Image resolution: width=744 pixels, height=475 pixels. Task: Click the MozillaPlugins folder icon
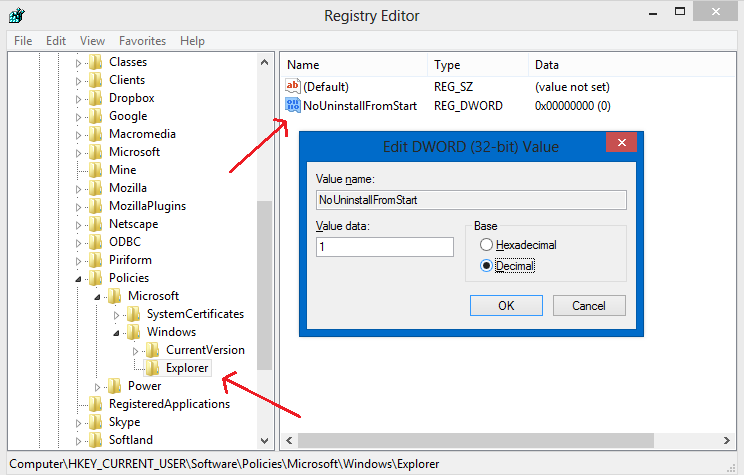96,206
